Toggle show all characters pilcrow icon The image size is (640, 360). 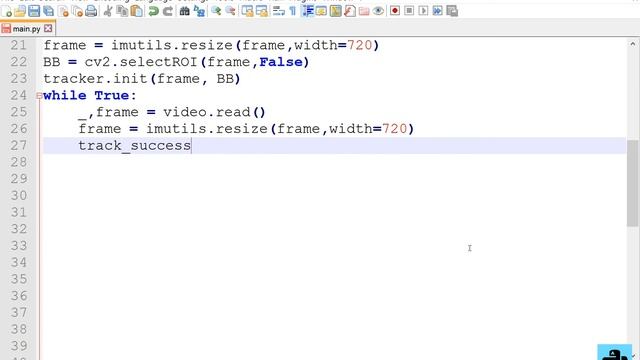[x=293, y=11]
